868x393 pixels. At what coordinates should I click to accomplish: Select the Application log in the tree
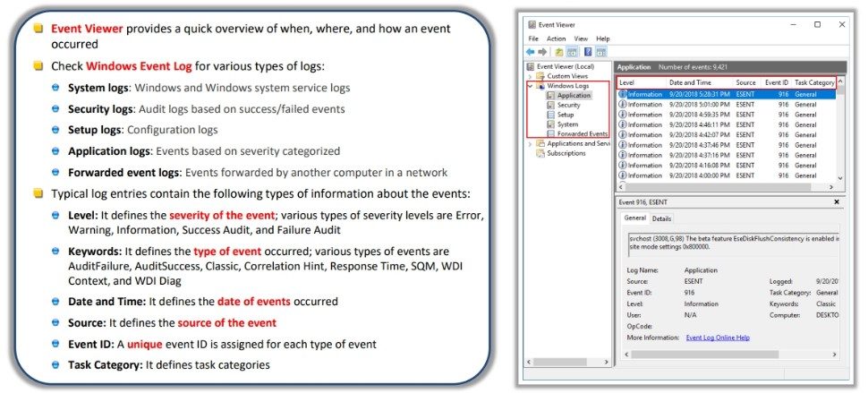(x=574, y=95)
